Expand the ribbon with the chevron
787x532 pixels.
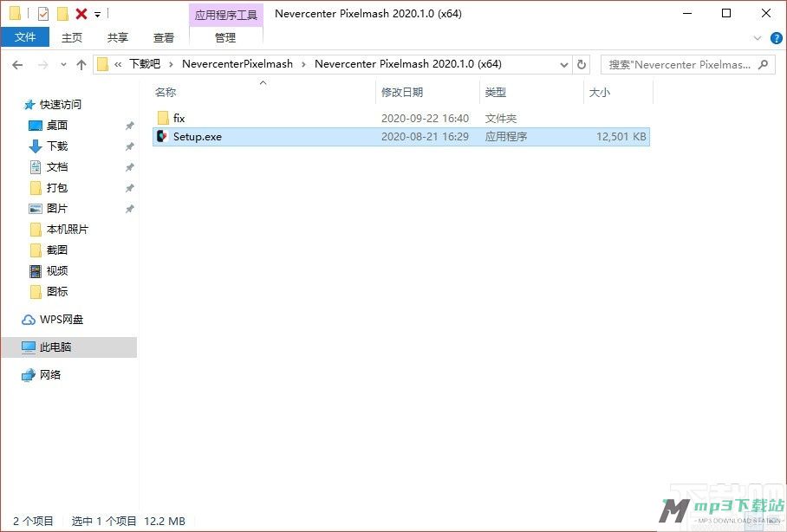pyautogui.click(x=758, y=37)
